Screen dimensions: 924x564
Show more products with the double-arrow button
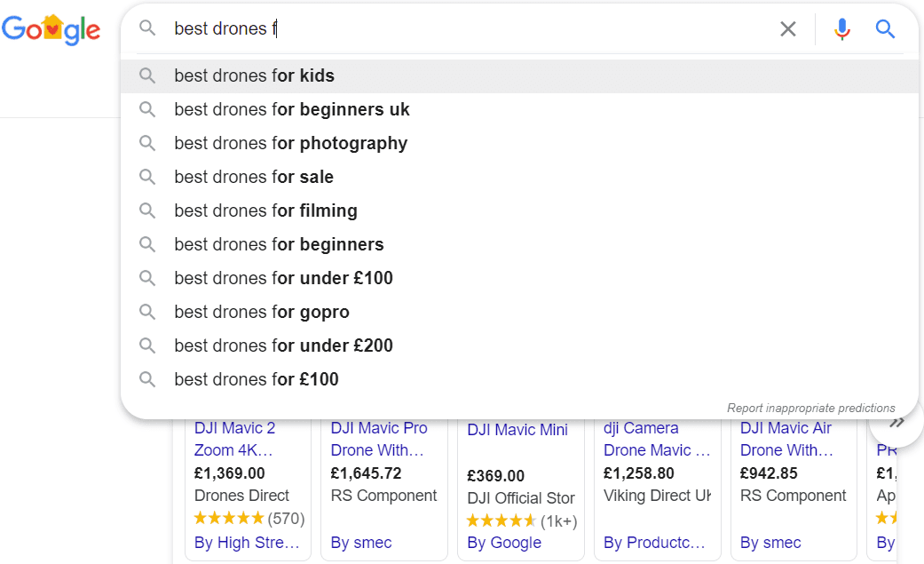click(896, 423)
